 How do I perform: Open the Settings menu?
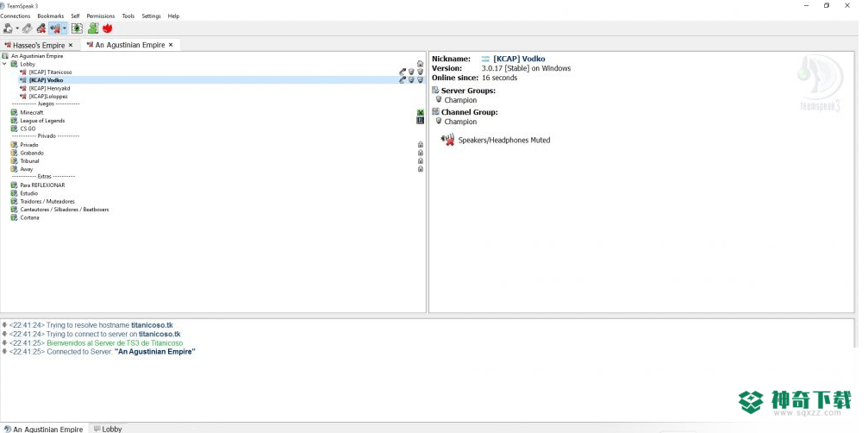[151, 16]
